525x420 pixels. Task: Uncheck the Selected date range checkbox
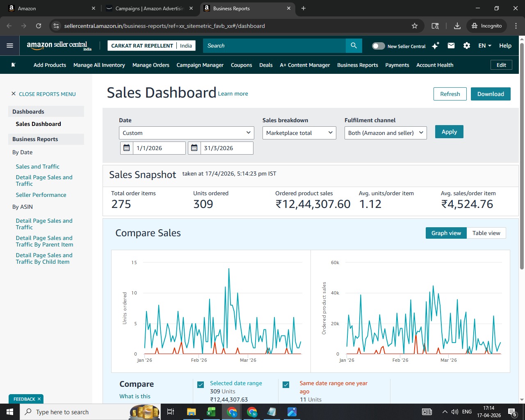click(x=201, y=385)
